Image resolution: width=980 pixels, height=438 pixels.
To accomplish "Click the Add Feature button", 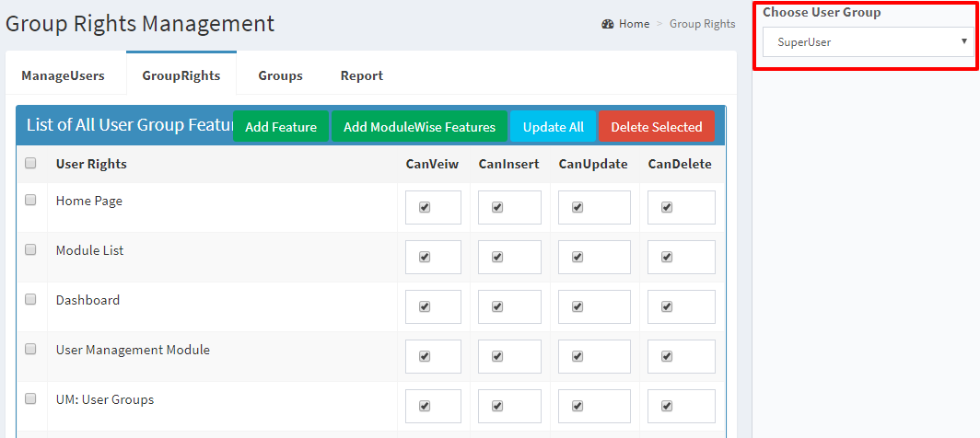I will coord(281,127).
